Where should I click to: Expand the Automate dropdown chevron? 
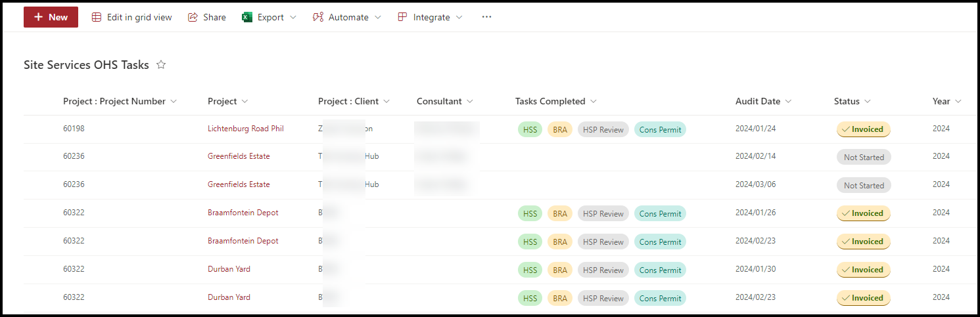[x=378, y=17]
